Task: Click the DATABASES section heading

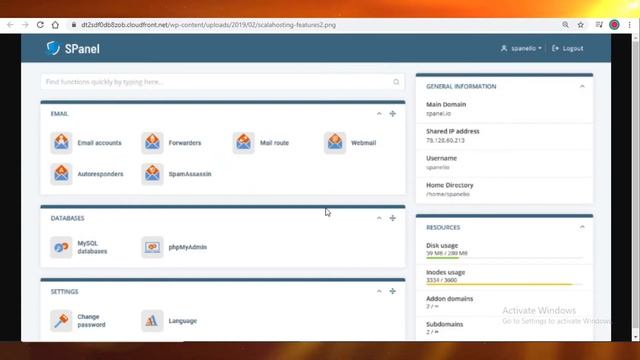Action: click(x=67, y=218)
